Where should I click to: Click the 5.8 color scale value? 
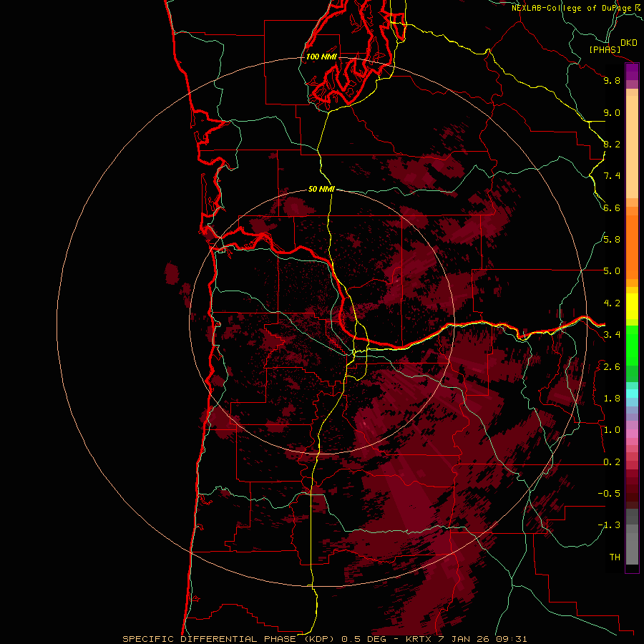[x=612, y=240]
